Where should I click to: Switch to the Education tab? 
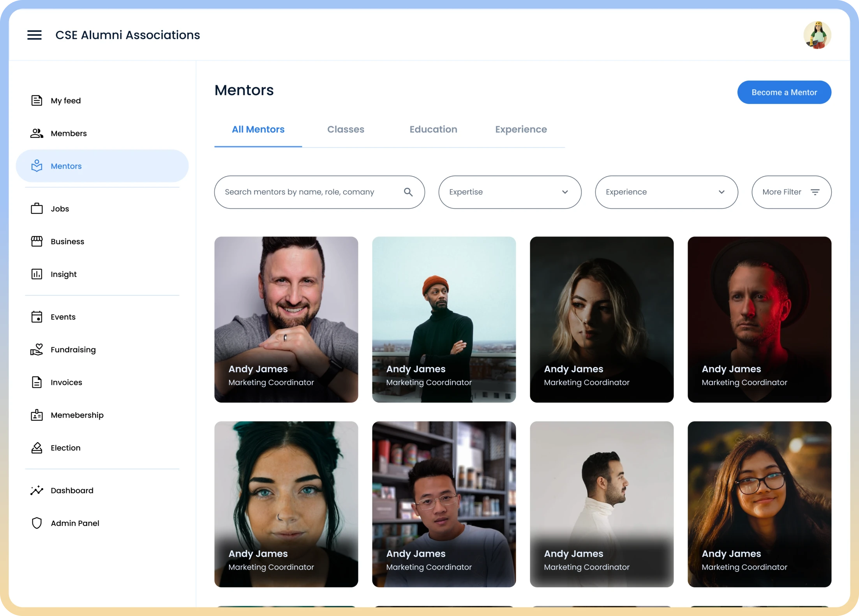(433, 129)
